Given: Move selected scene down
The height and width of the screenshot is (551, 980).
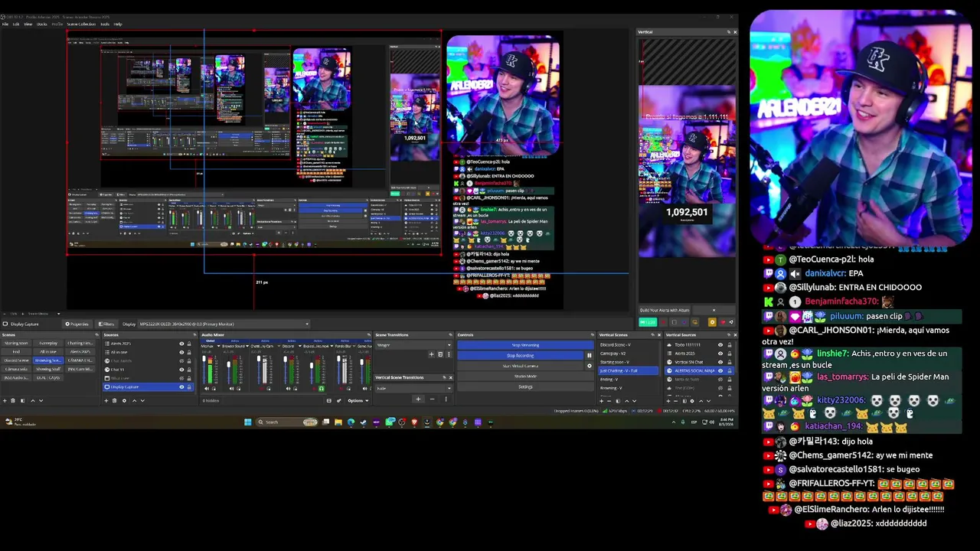Looking at the screenshot, I should (40, 400).
